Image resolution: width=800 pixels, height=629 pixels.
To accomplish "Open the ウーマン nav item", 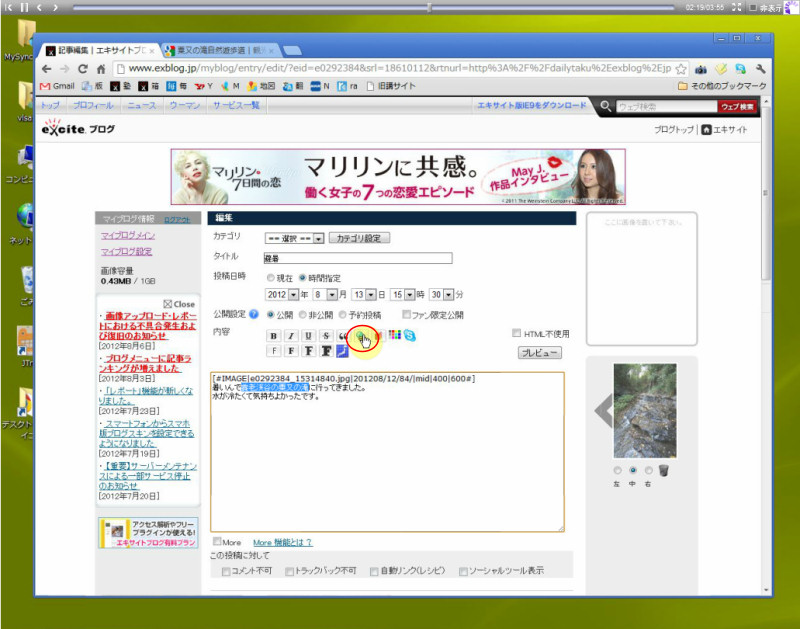I will (185, 106).
